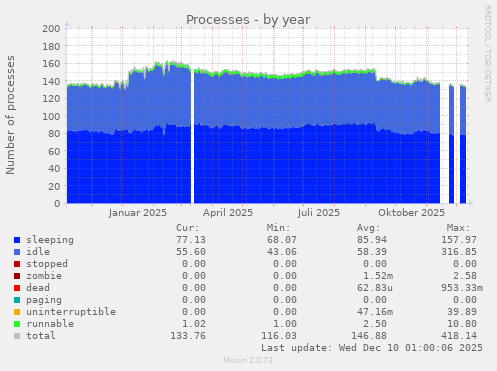Screen dimensions: 497x371
Task: Click the total maximum value 418.14
Action: pyautogui.click(x=459, y=336)
